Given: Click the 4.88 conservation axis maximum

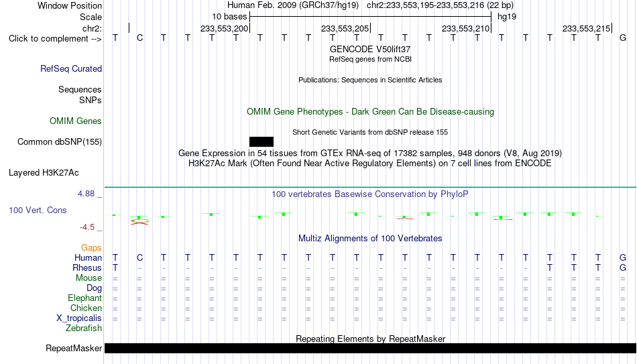Looking at the screenshot, I should pyautogui.click(x=86, y=194).
